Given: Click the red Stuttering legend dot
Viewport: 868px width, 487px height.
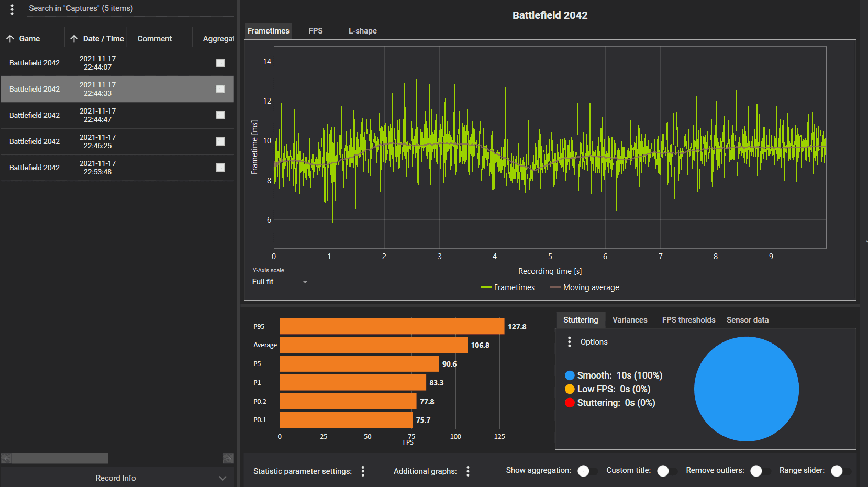Looking at the screenshot, I should click(570, 403).
